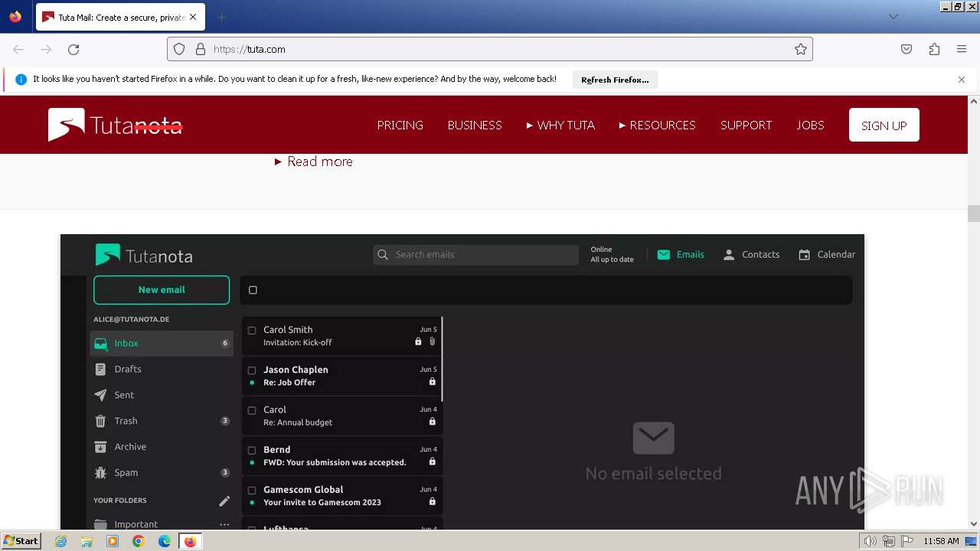Open the Gamescom Global invite email
980x551 pixels.
point(342,496)
